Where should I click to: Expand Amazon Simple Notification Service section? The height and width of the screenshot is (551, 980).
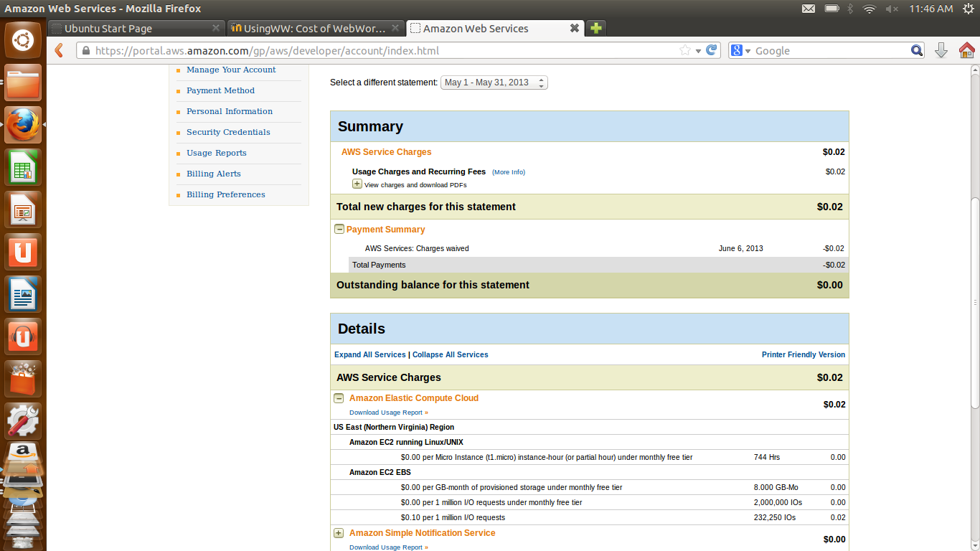coord(339,533)
